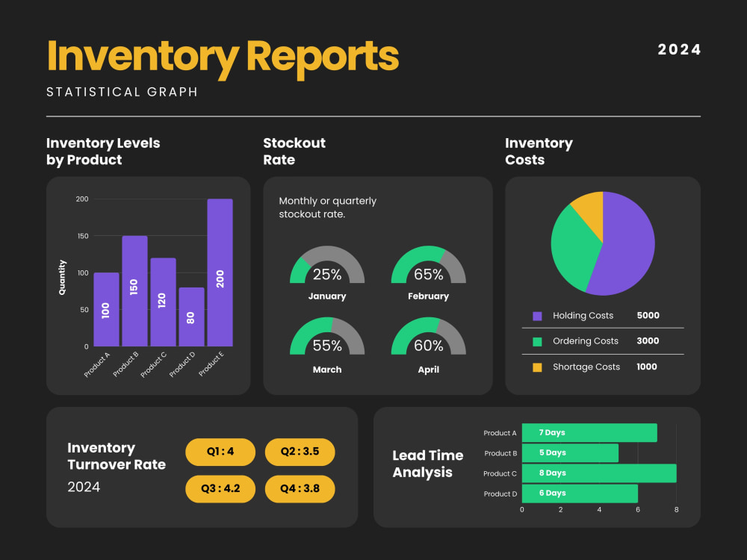Click the Ordering Costs legend label
Screen dimensions: 747x560
point(586,341)
